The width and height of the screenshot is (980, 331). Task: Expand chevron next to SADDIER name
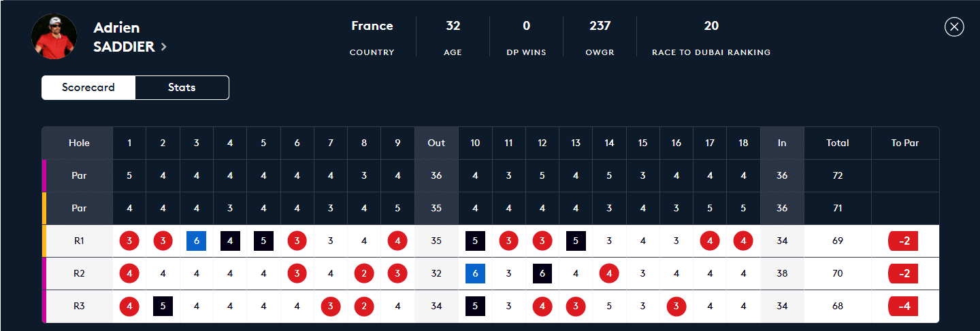tap(164, 47)
